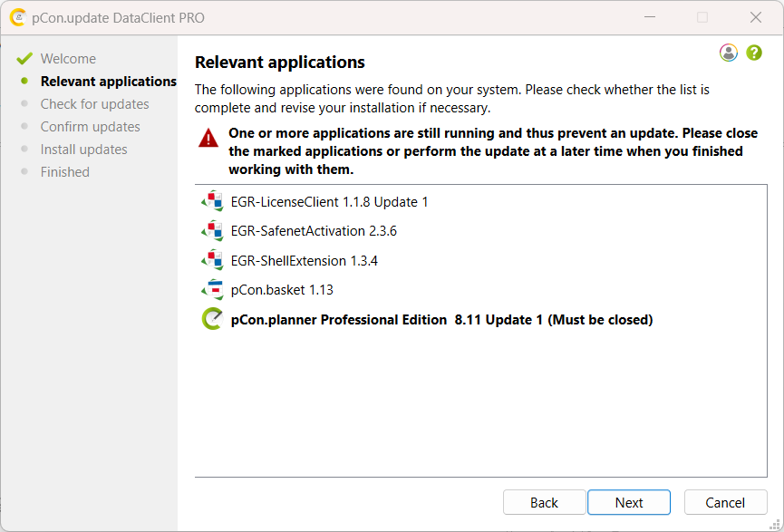The height and width of the screenshot is (532, 784).
Task: Click the 'following applications were found' description text
Action: coord(452,99)
